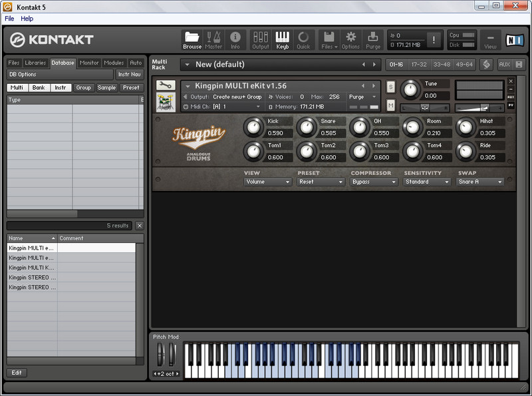Mute the Kingpin instrument with M
The height and width of the screenshot is (396, 532).
tap(390, 105)
